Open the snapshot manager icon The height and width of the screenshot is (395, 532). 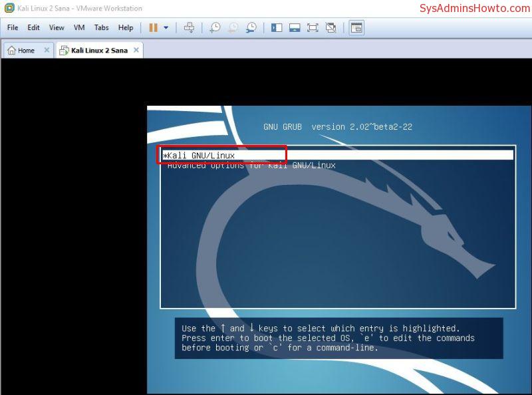point(251,28)
